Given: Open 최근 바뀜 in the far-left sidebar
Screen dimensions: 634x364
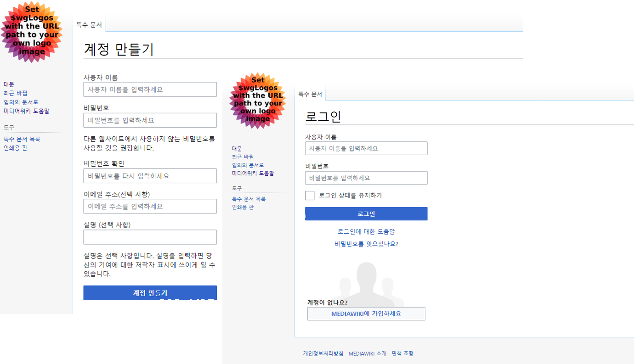Looking at the screenshot, I should tap(16, 93).
